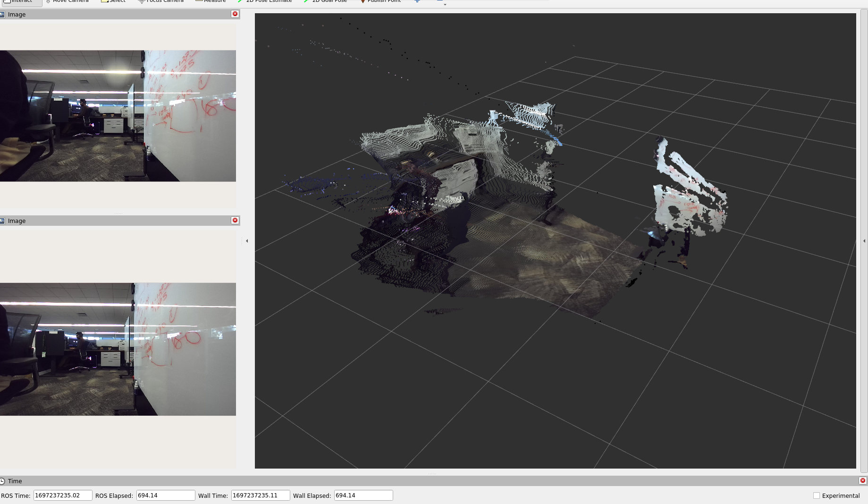Close the lower Image panel
Screen dimensions: 868x504
click(235, 221)
